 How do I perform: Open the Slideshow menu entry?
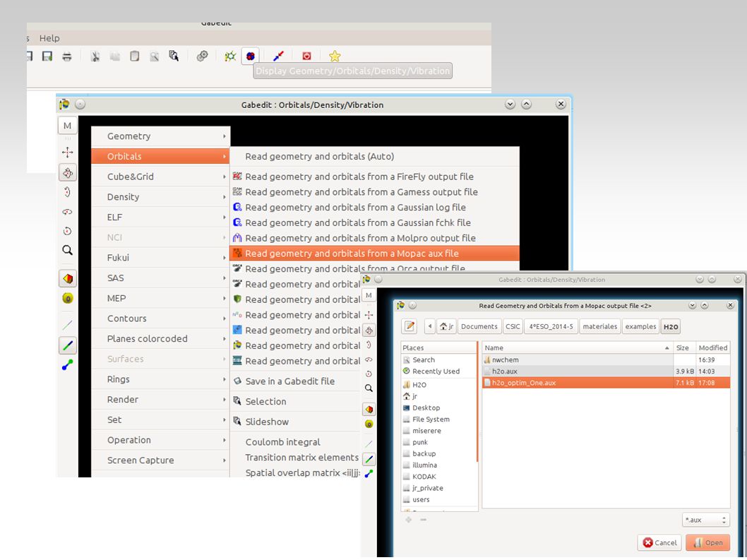tap(295, 422)
